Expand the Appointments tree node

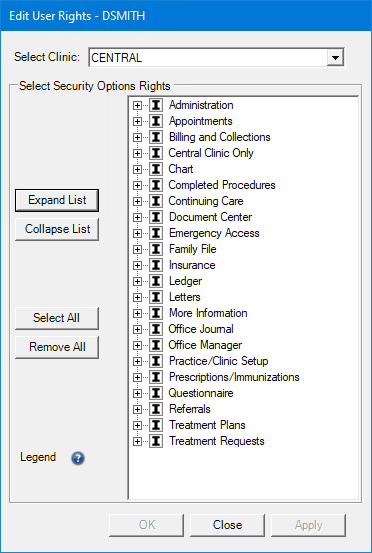click(138, 121)
